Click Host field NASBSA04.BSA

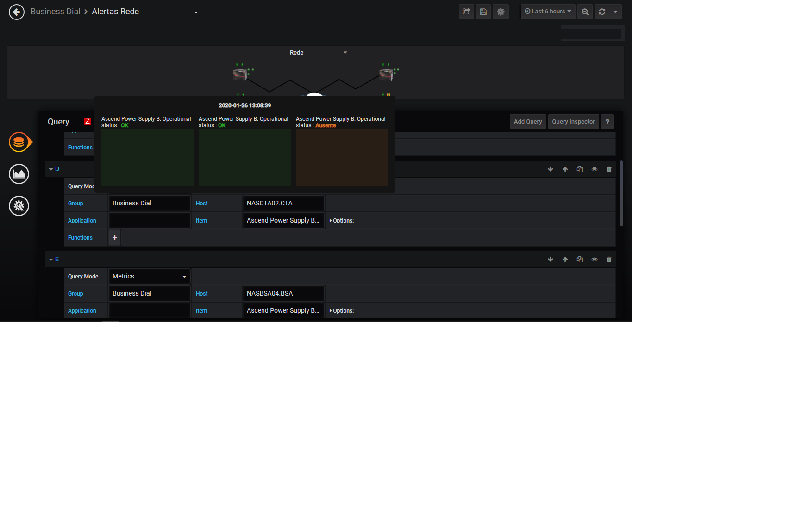283,294
